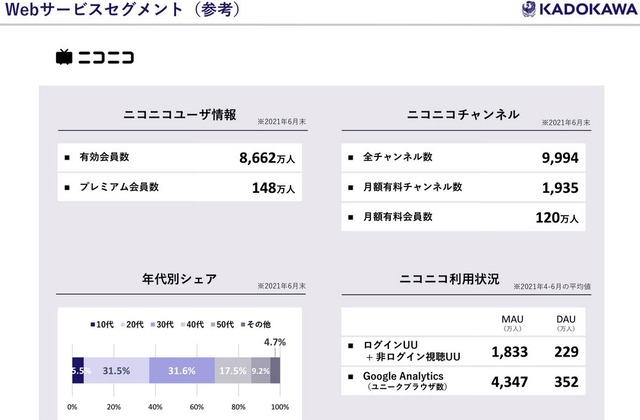This screenshot has width=640, height=420.
Task: Click the 31.5% bar segment
Action: click(116, 371)
